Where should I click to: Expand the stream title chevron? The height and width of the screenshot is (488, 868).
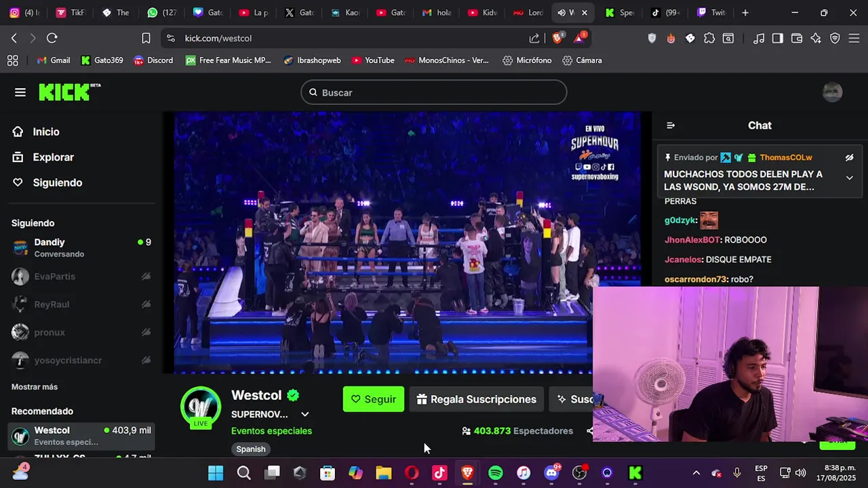(305, 414)
